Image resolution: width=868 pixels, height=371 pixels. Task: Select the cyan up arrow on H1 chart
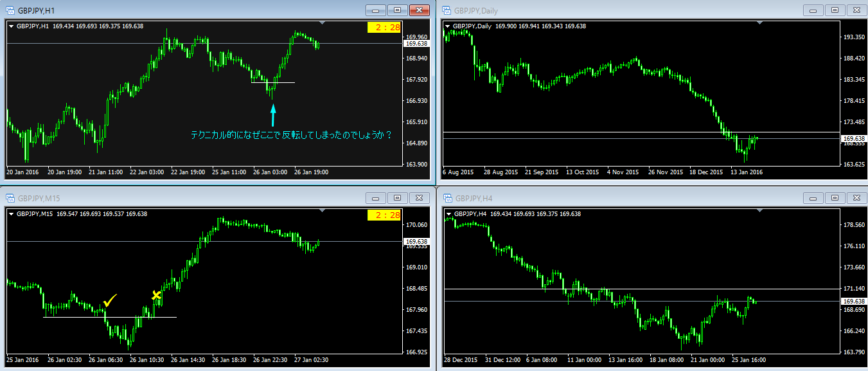click(x=273, y=115)
